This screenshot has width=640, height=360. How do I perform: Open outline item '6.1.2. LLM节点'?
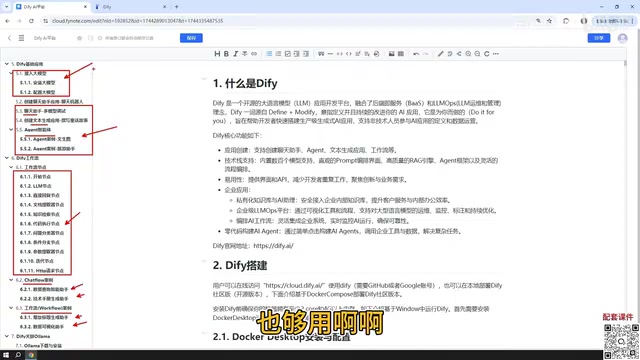tap(36, 186)
